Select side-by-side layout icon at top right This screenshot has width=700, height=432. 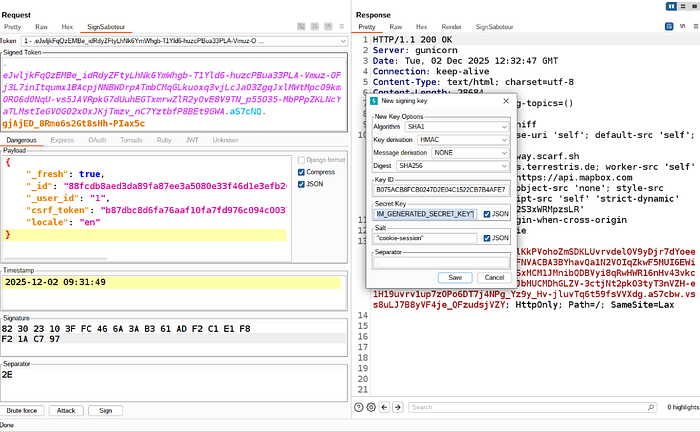(x=671, y=6)
